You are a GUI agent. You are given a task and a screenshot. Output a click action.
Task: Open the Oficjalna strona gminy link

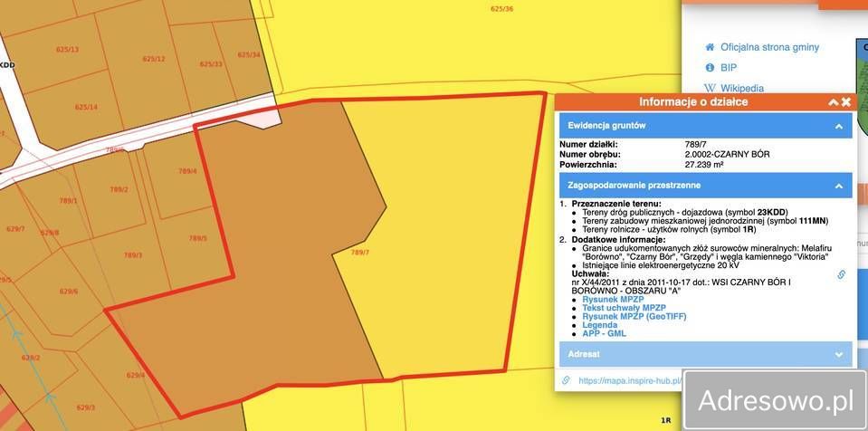click(x=769, y=47)
